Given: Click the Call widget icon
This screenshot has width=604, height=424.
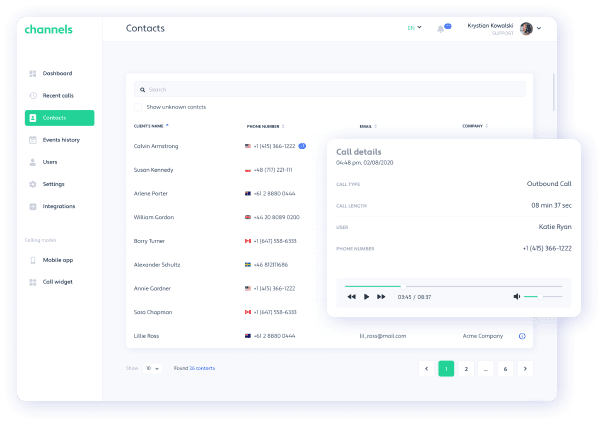Looking at the screenshot, I should pyautogui.click(x=33, y=282).
